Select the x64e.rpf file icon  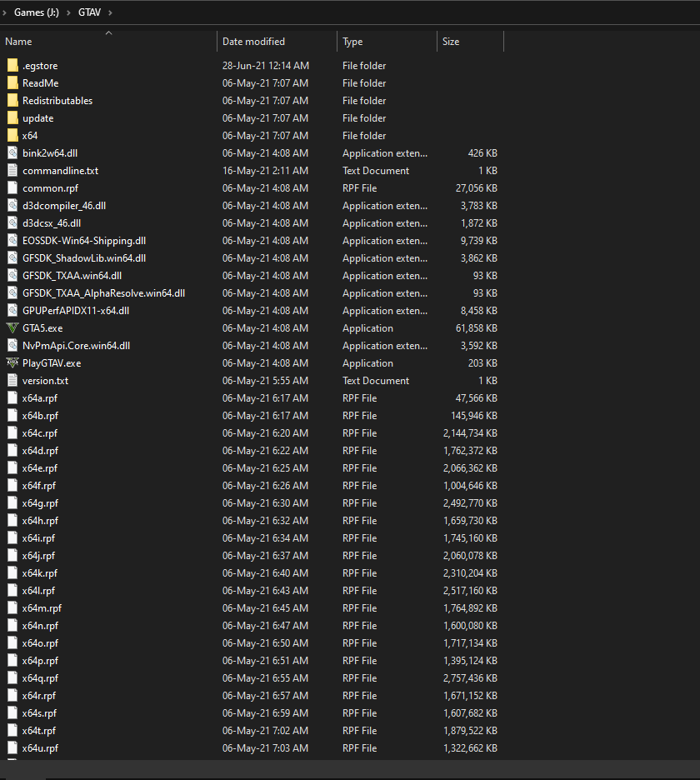pos(13,468)
